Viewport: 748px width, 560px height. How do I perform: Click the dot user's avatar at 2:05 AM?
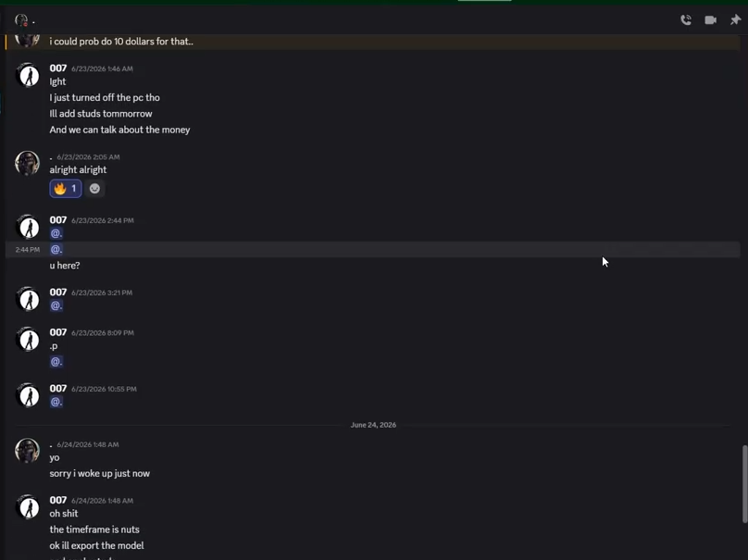[x=27, y=164]
